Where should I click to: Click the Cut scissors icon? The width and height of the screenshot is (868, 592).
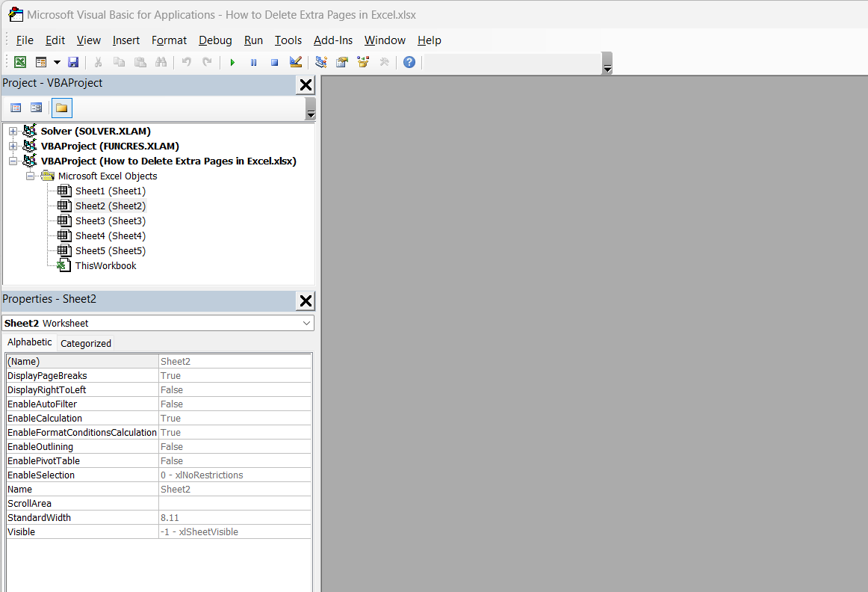tap(98, 62)
